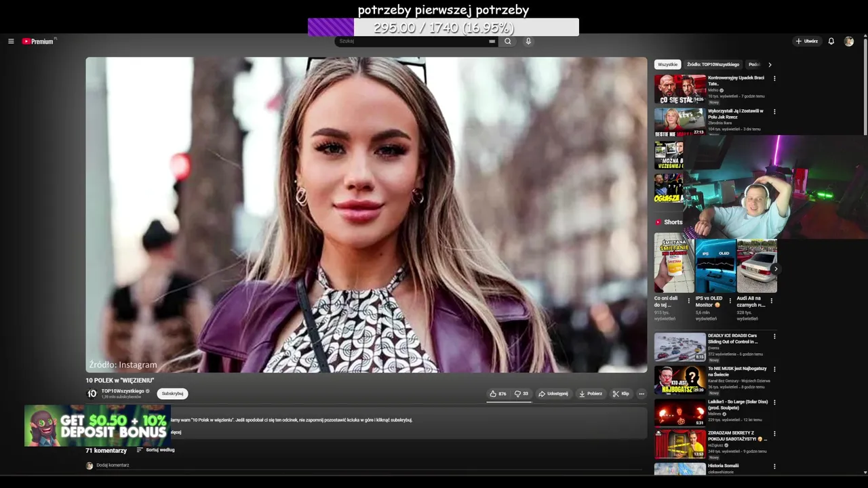
Task: Open more actions ellipsis under video
Action: 642,394
